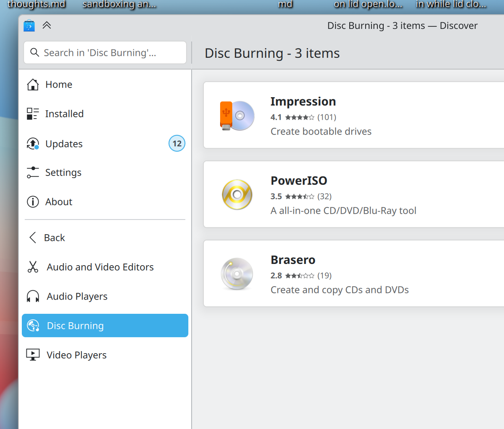The image size is (504, 429).
Task: Open 'in while lid clo...' desktop file
Action: [x=451, y=5]
